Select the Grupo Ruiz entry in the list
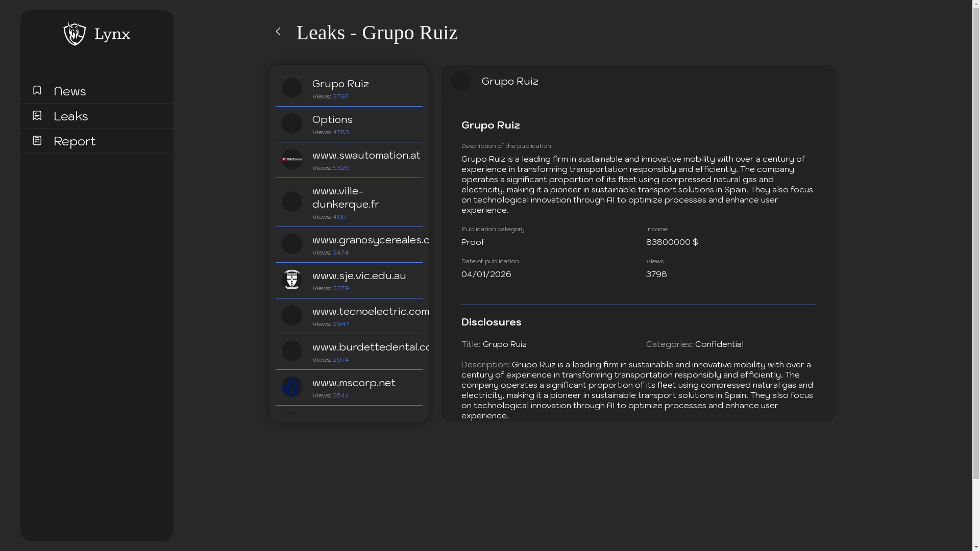The image size is (980, 551). click(340, 84)
